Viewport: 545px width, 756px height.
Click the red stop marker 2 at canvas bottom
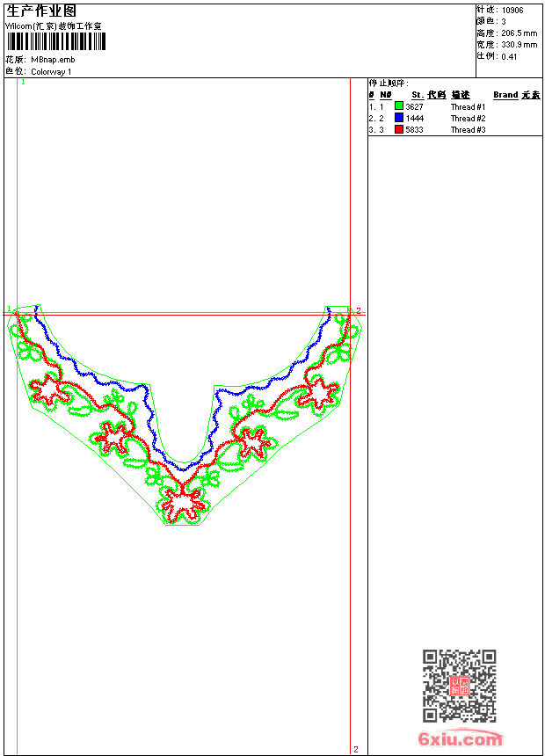356,749
